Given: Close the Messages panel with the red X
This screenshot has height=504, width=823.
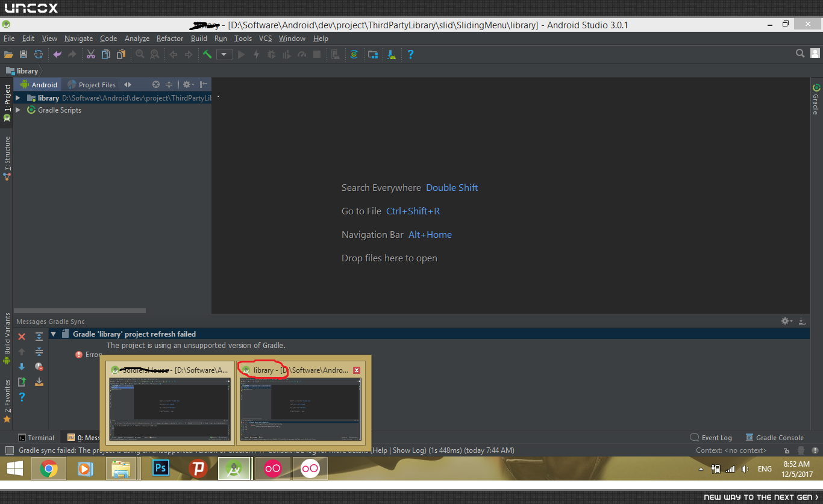Looking at the screenshot, I should 22,337.
